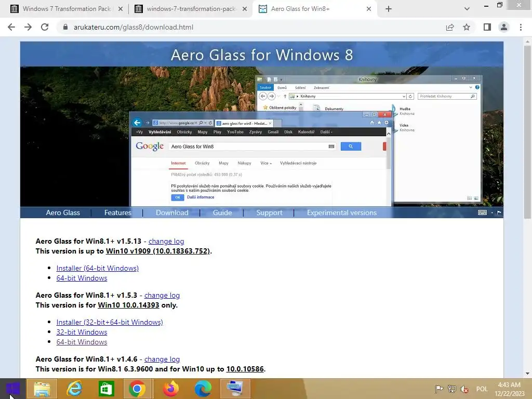This screenshot has height=399, width=532.
Task: Launch Internet Explorer from the taskbar
Action: 74,389
